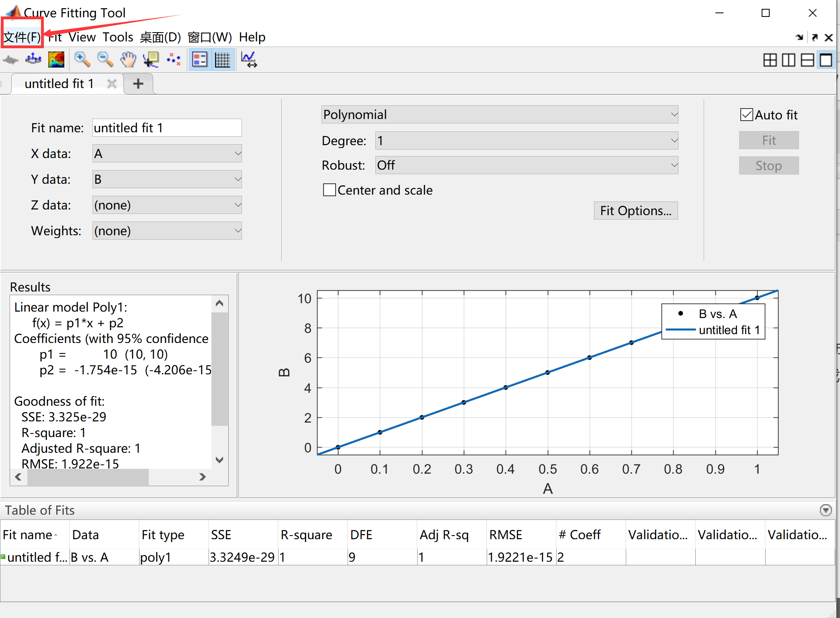The image size is (840, 618).
Task: Select the untitled fit 1 tab
Action: pyautogui.click(x=59, y=84)
